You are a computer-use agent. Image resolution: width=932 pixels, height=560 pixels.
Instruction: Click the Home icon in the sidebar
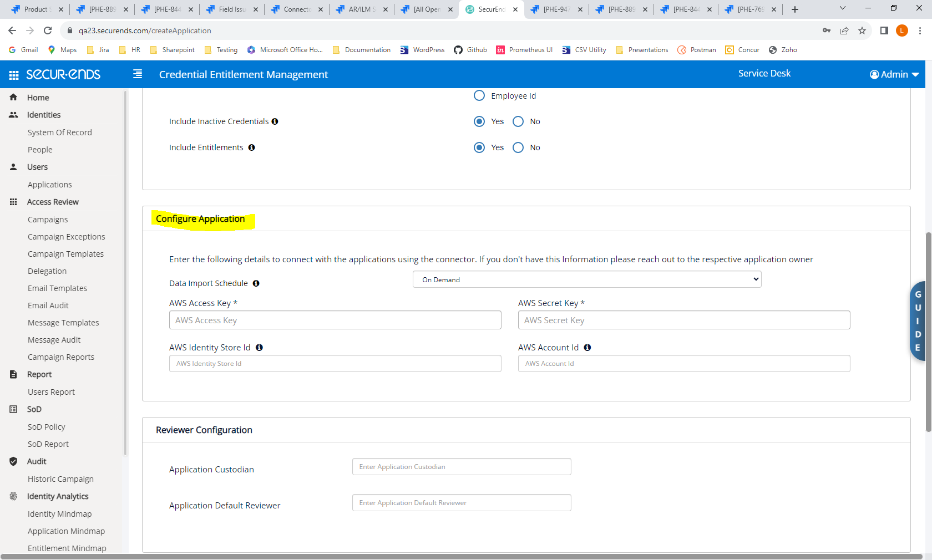(x=13, y=97)
